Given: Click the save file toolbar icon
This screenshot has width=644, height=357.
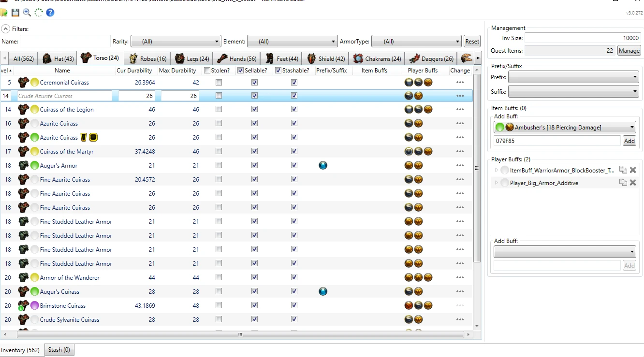Looking at the screenshot, I should tap(15, 13).
